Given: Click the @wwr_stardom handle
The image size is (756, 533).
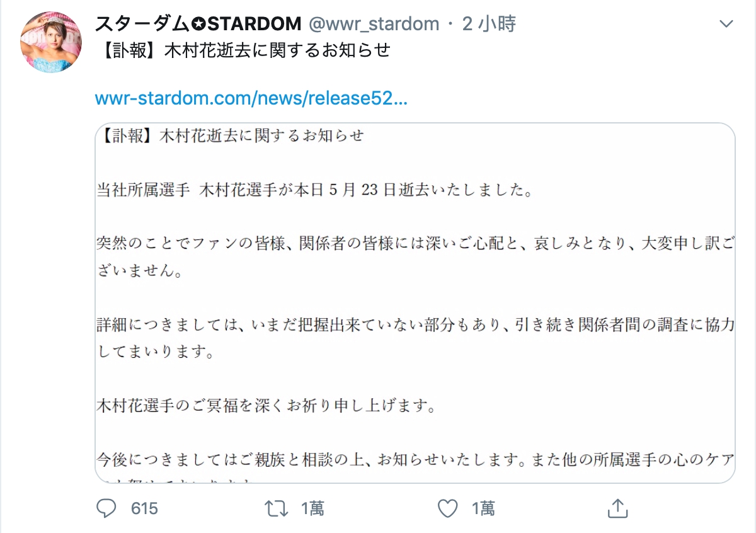Looking at the screenshot, I should pos(374,23).
